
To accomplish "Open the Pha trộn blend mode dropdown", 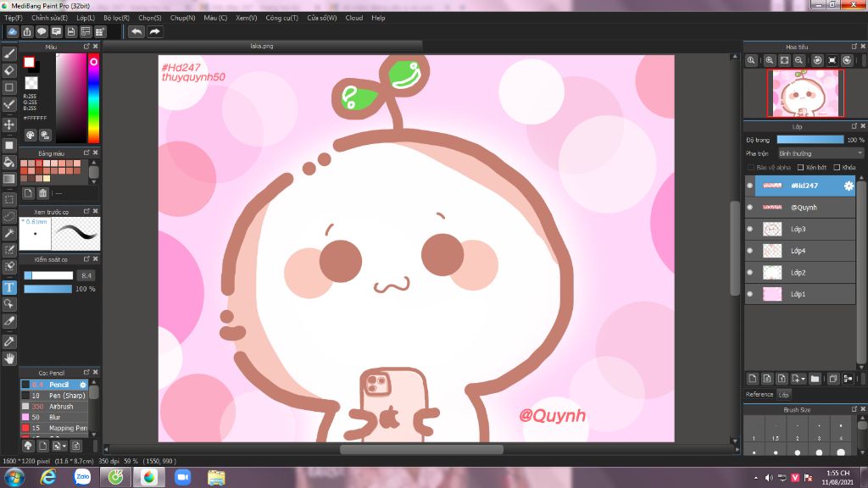I will click(821, 153).
